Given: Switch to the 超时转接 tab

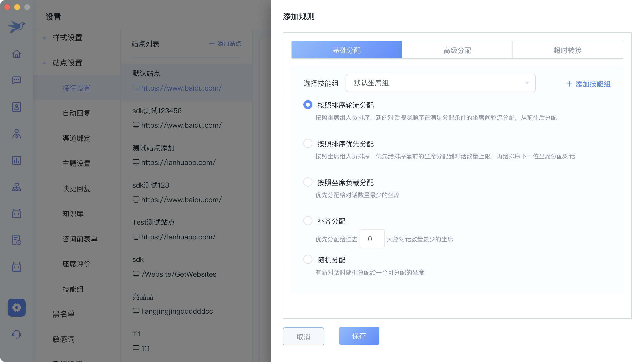Looking at the screenshot, I should coord(568,50).
